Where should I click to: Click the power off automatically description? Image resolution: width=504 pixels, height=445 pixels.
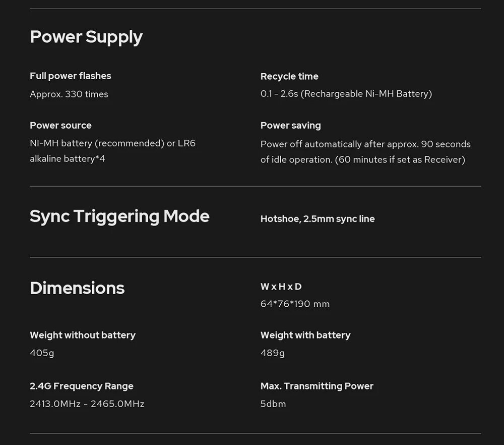(365, 152)
